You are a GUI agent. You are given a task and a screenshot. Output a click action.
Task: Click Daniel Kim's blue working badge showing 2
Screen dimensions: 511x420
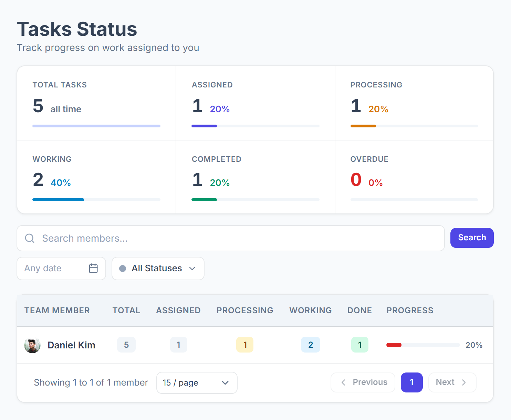click(311, 345)
